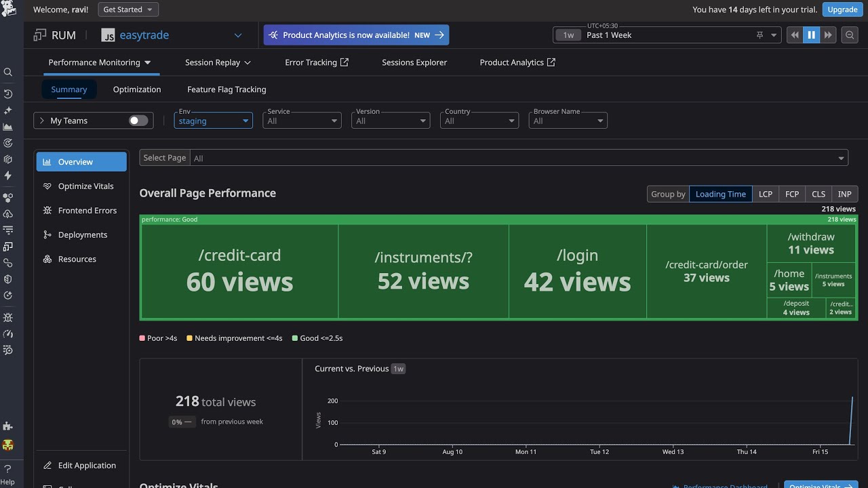Step the time range forward

[x=828, y=35]
